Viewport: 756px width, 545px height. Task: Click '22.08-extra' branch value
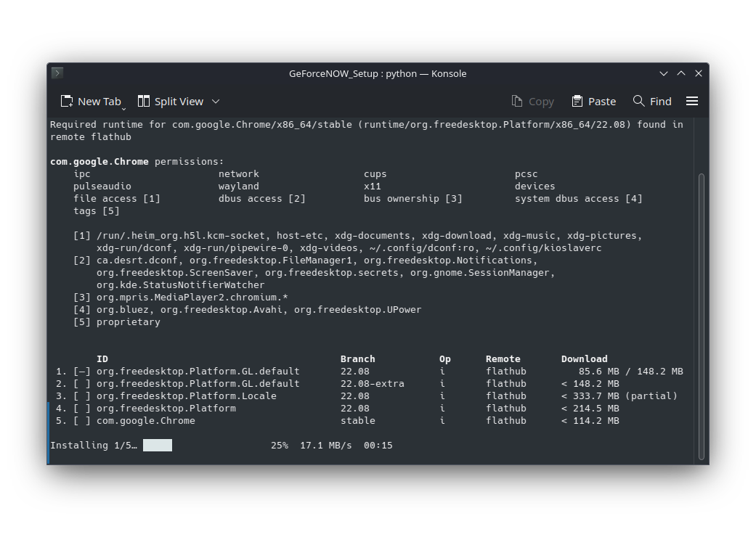tap(373, 384)
